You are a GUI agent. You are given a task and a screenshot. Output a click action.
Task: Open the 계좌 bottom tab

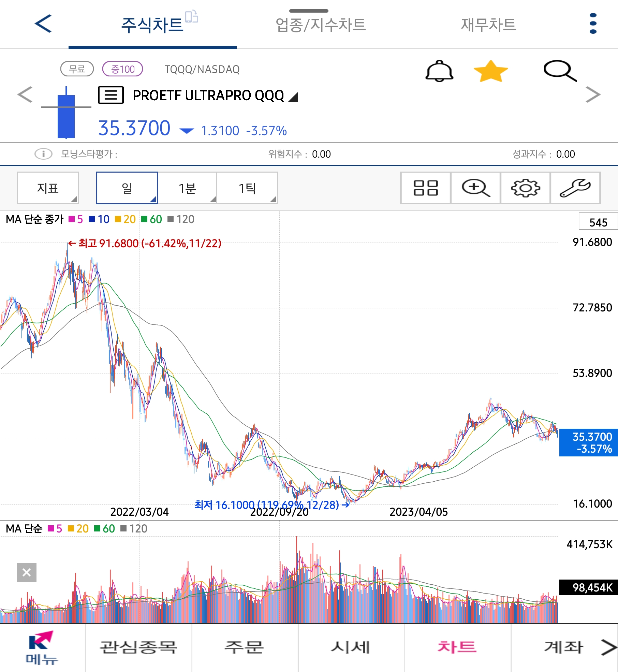pyautogui.click(x=563, y=648)
